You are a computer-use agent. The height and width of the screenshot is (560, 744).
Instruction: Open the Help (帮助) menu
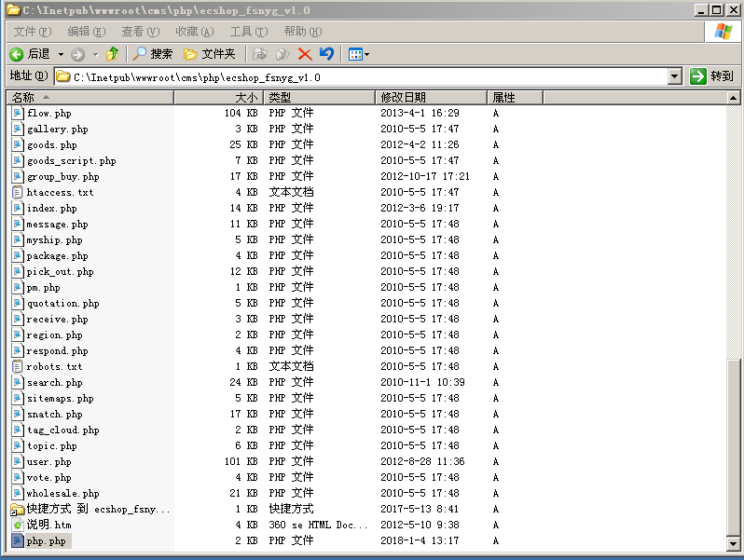pyautogui.click(x=303, y=32)
